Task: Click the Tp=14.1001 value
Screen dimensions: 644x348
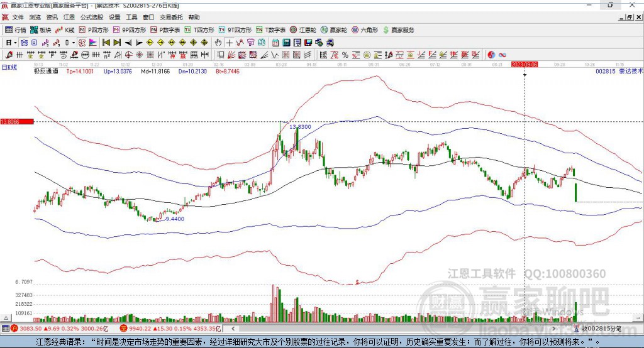Action: (80, 71)
